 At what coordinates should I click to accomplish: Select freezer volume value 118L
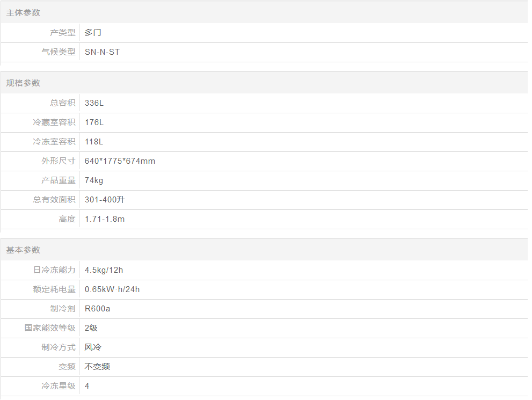click(94, 141)
